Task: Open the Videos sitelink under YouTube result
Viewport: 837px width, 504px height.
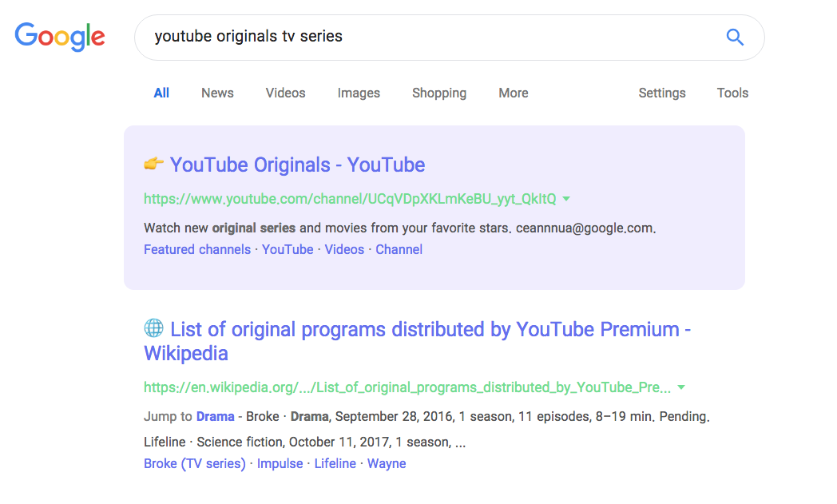Action: (x=344, y=249)
